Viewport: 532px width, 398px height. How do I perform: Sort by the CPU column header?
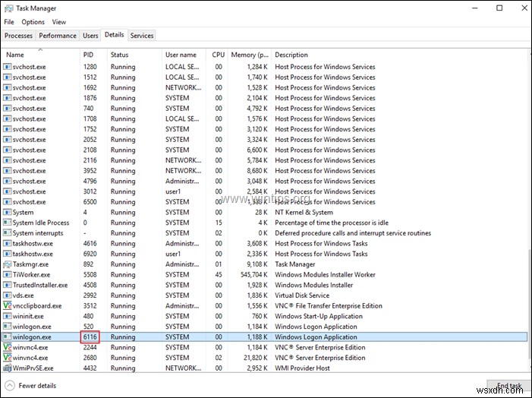pyautogui.click(x=219, y=55)
